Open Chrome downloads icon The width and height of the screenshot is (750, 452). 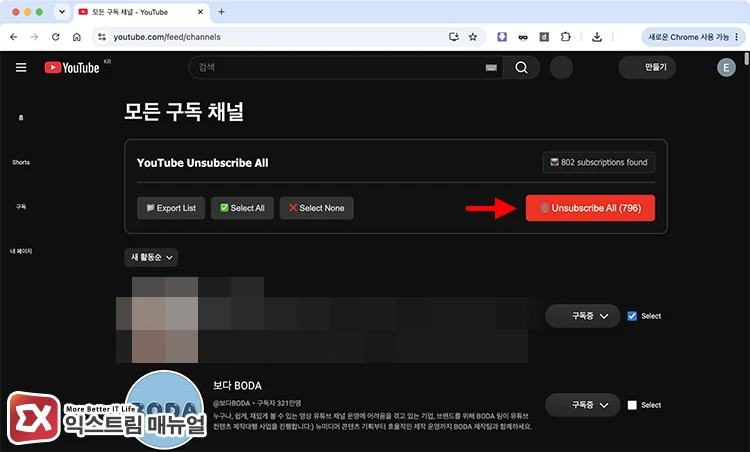pyautogui.click(x=596, y=37)
